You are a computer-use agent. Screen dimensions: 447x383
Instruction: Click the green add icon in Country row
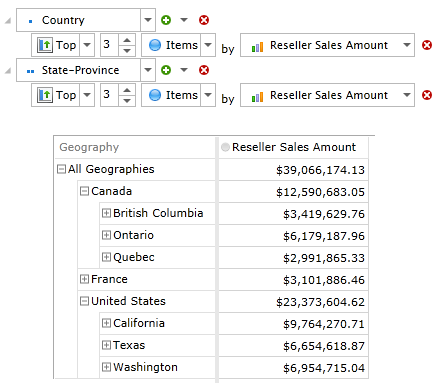(166, 20)
